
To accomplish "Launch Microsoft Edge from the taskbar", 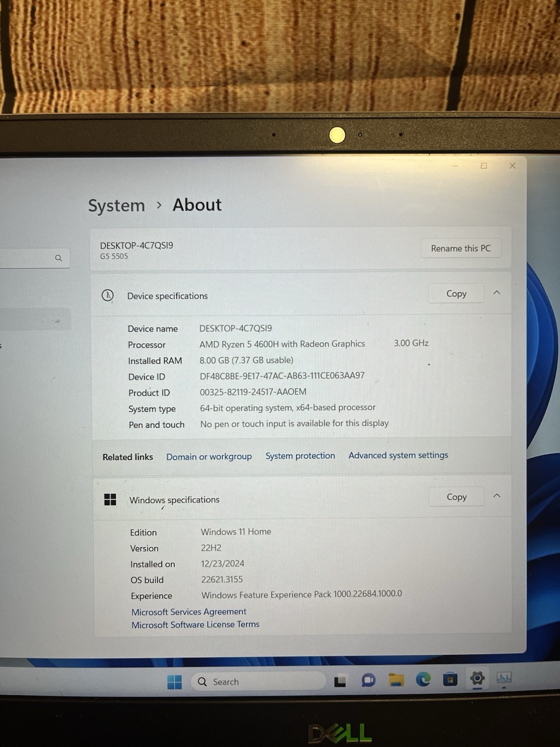I will (x=423, y=679).
